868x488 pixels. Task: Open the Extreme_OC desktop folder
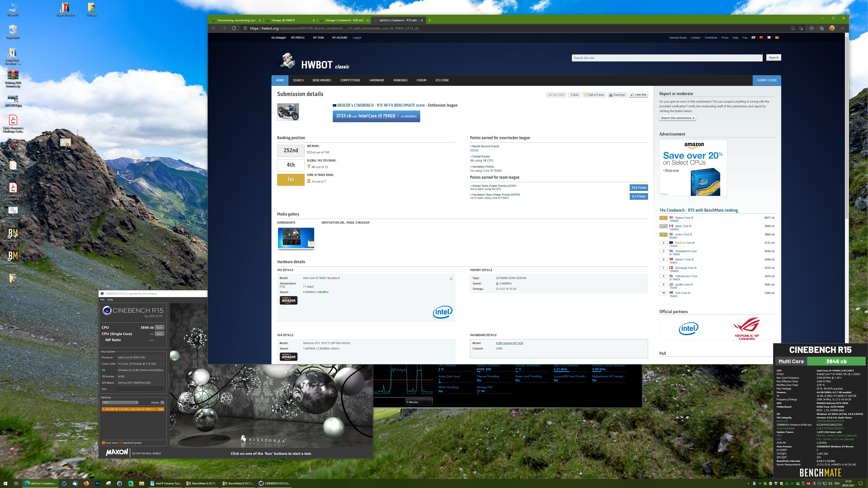coord(13,280)
